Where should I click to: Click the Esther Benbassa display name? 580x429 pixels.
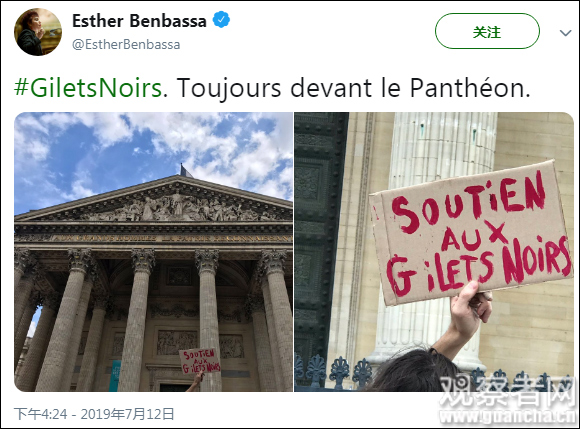[x=139, y=20]
